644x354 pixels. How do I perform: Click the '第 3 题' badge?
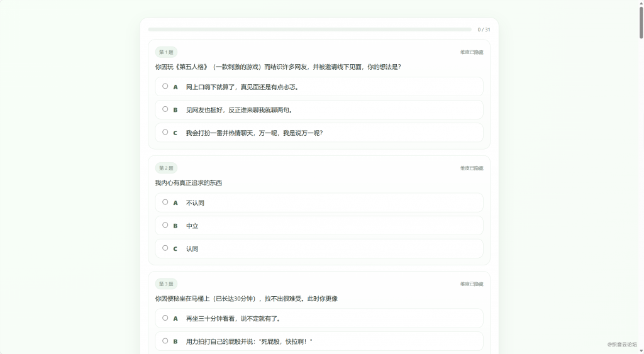point(166,284)
